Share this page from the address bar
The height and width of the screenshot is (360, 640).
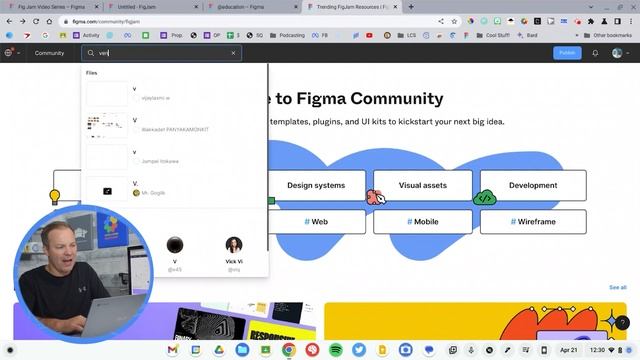[441, 21]
